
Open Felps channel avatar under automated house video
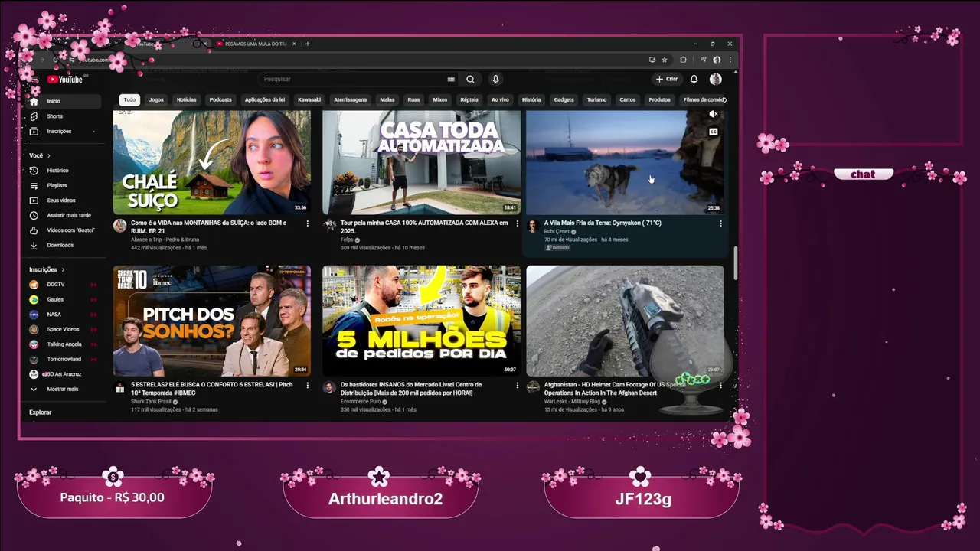pos(329,226)
